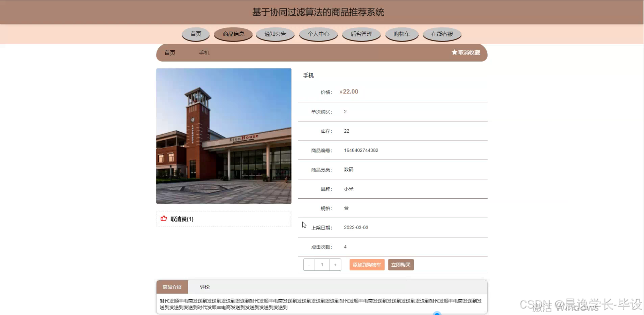Enter the 后台管理 admin backend
The image size is (644, 315).
361,35
